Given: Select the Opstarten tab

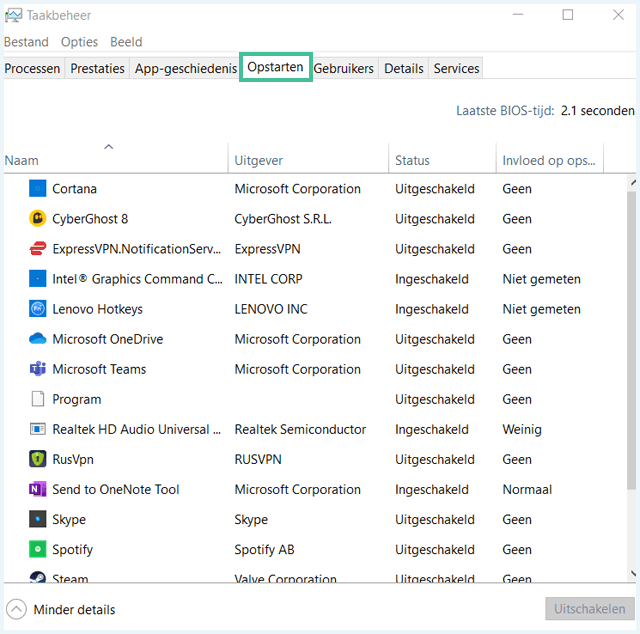Looking at the screenshot, I should tap(276, 67).
